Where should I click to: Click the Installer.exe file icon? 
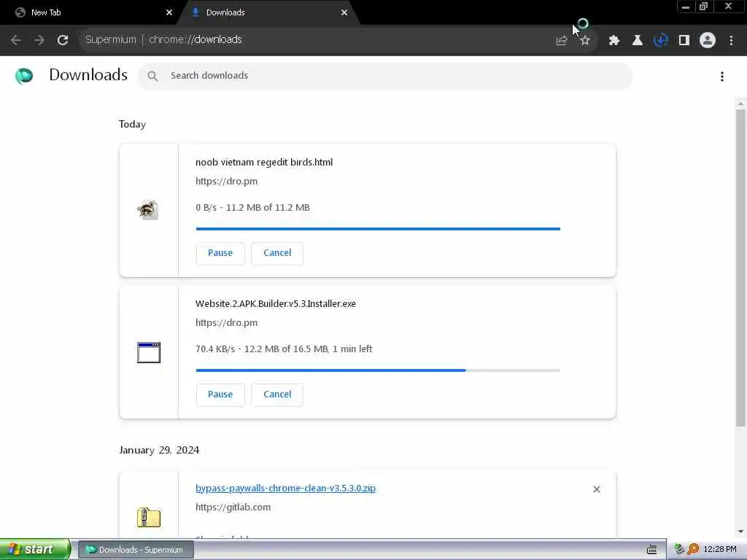click(149, 352)
